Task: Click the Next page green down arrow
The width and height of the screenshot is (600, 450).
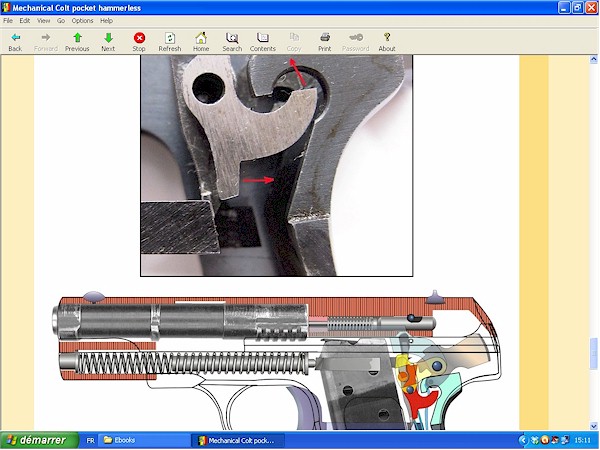Action: [108, 42]
